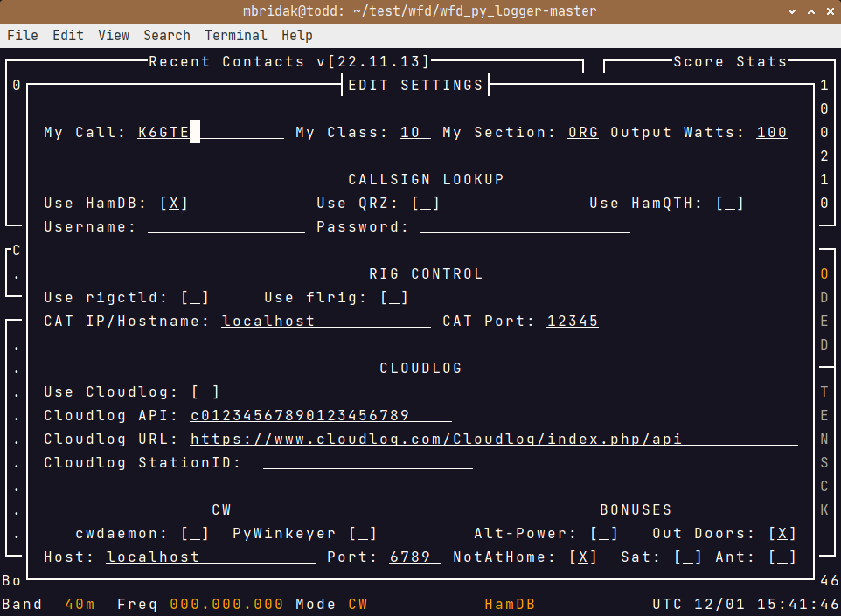The height and width of the screenshot is (616, 841).
Task: Open the Search menu
Action: click(x=166, y=35)
